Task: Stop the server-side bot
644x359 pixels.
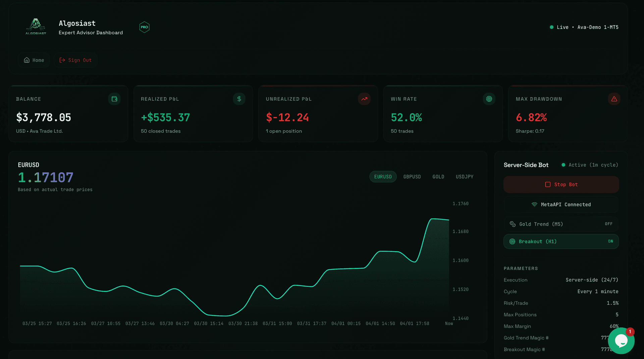Action: tap(561, 184)
